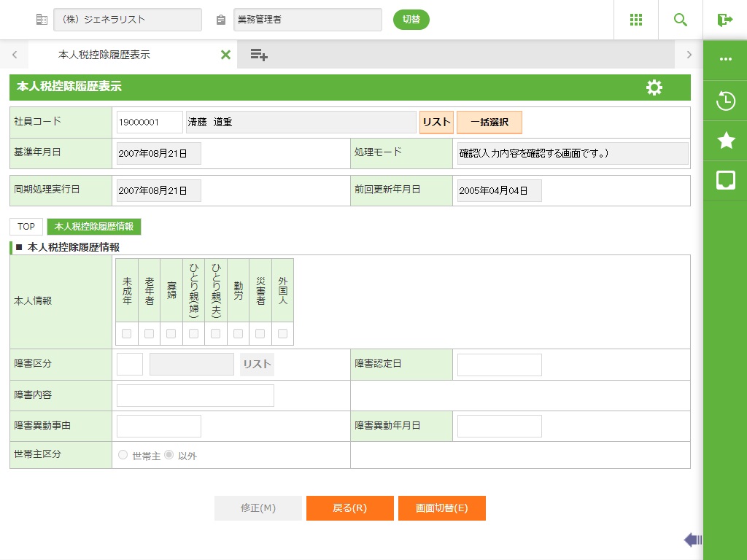747x560 pixels.
Task: Toggle the 外国人 checkbox
Action: pyautogui.click(x=282, y=334)
